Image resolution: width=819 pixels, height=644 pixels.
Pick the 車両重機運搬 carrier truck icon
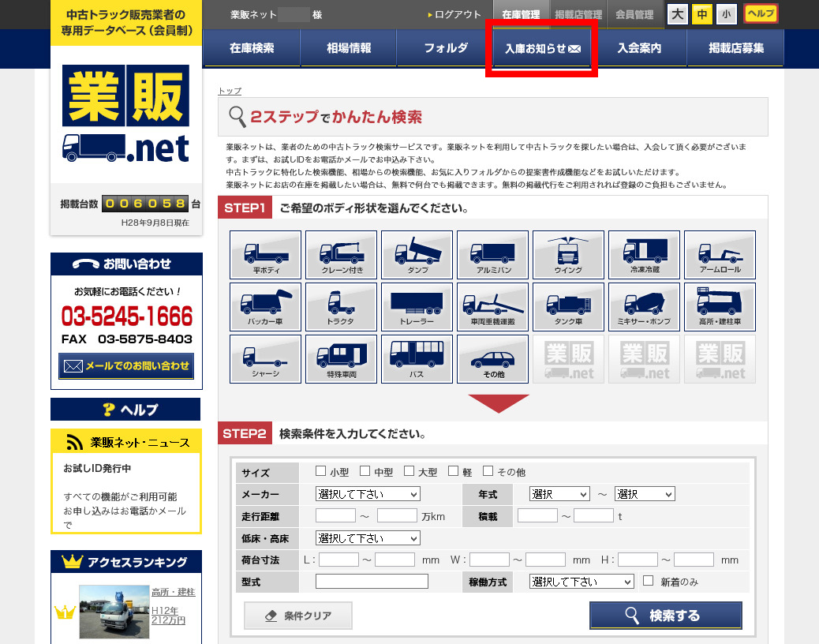tap(492, 307)
